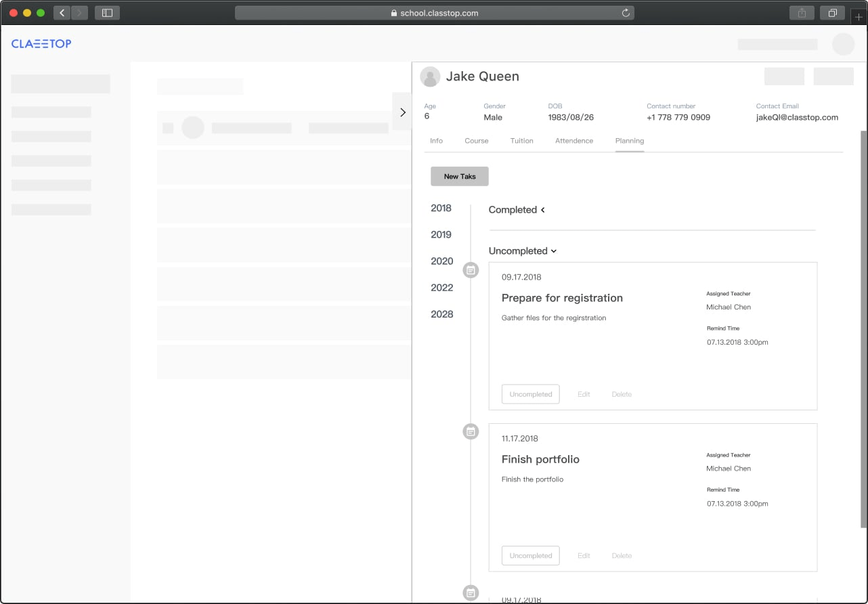Screen dimensions: 868x604
Task: Jump to year 2020 in timeline
Action: 442,261
